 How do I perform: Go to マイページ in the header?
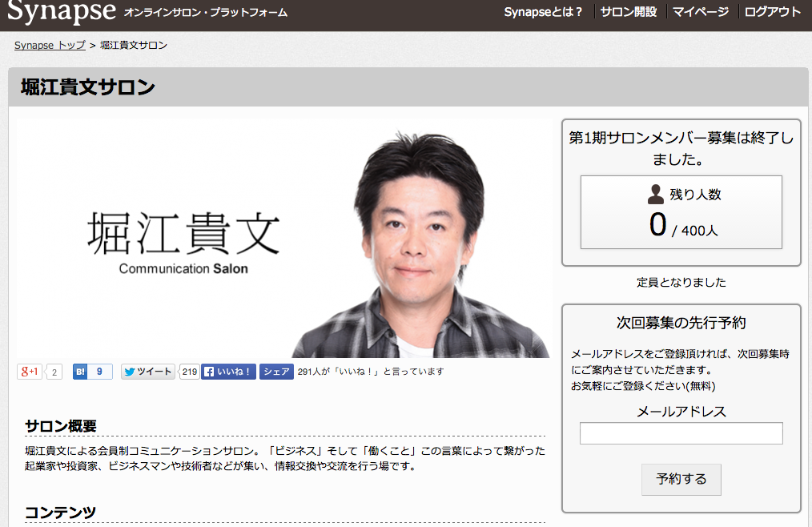pyautogui.click(x=700, y=12)
